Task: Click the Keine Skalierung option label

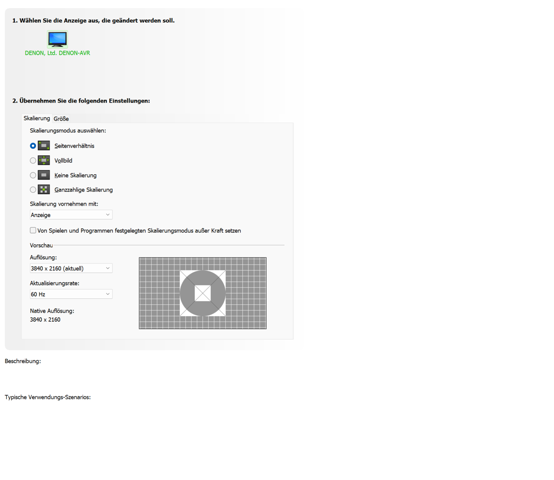Action: (75, 176)
